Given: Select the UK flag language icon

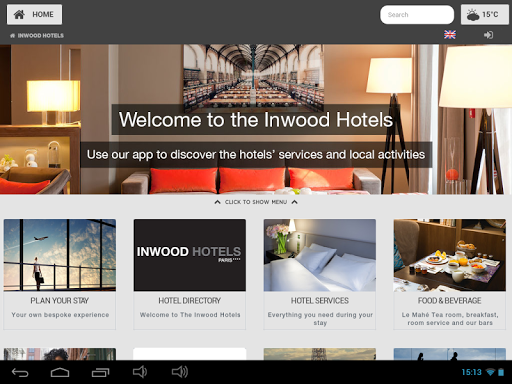Looking at the screenshot, I should tap(450, 35).
